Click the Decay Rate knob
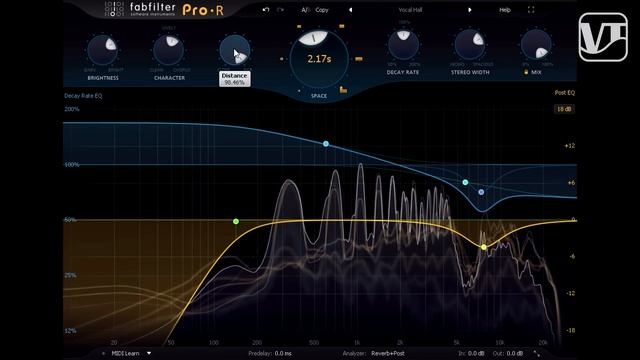This screenshot has height=360, width=640. click(x=403, y=44)
